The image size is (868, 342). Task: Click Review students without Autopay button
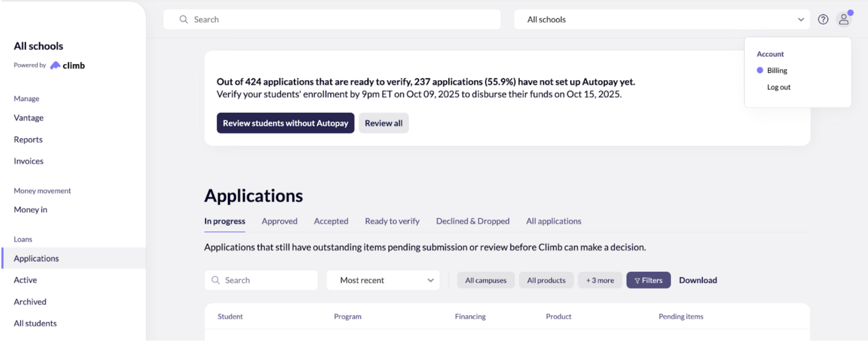[x=285, y=123]
